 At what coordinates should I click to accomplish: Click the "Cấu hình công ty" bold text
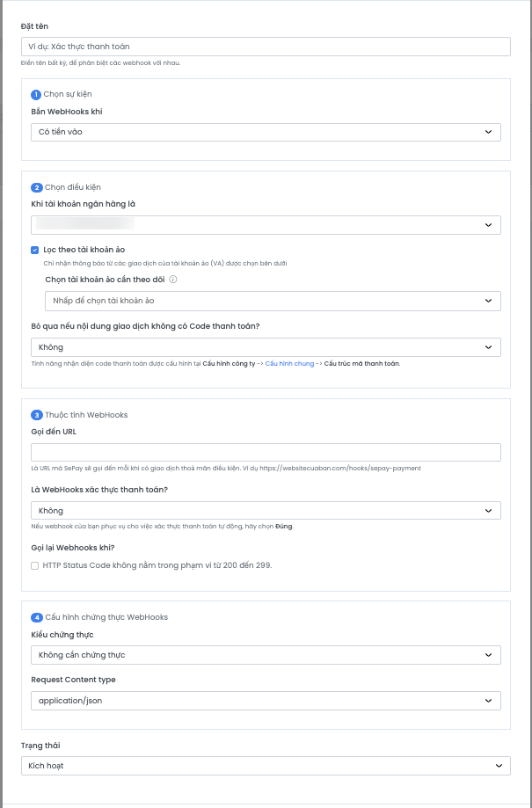(229, 363)
